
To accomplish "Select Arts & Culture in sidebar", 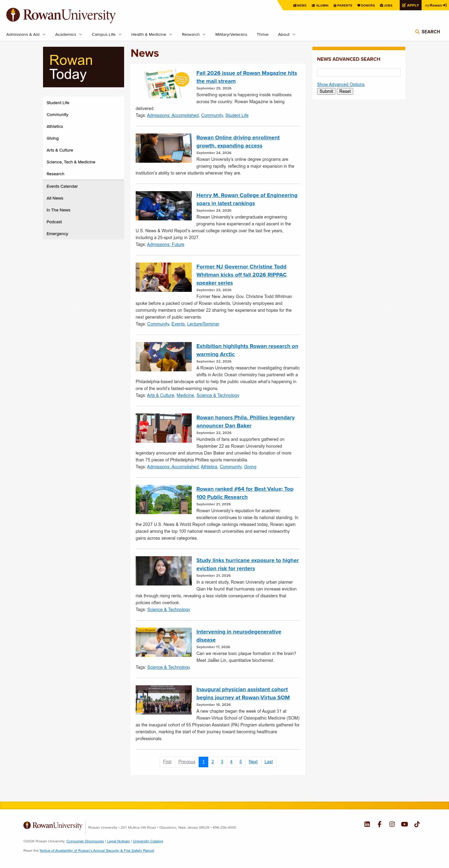I will coord(83,150).
